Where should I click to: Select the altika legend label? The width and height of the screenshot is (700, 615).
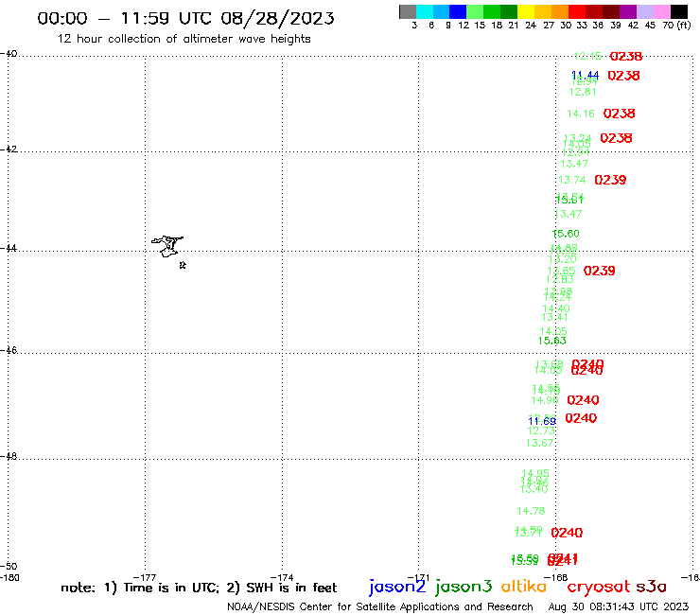point(524,587)
